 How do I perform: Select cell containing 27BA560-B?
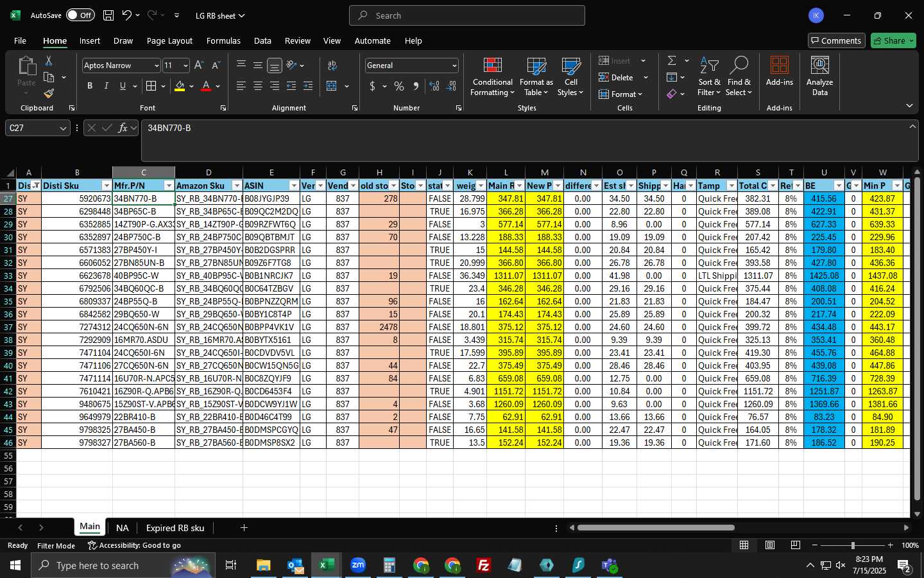pos(144,442)
